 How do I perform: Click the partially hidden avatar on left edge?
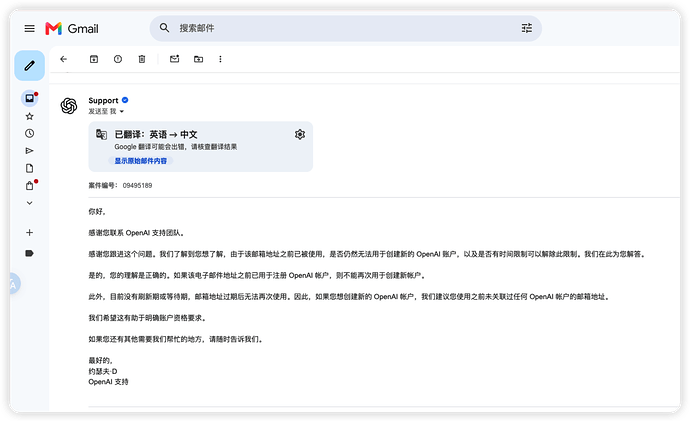coord(13,283)
